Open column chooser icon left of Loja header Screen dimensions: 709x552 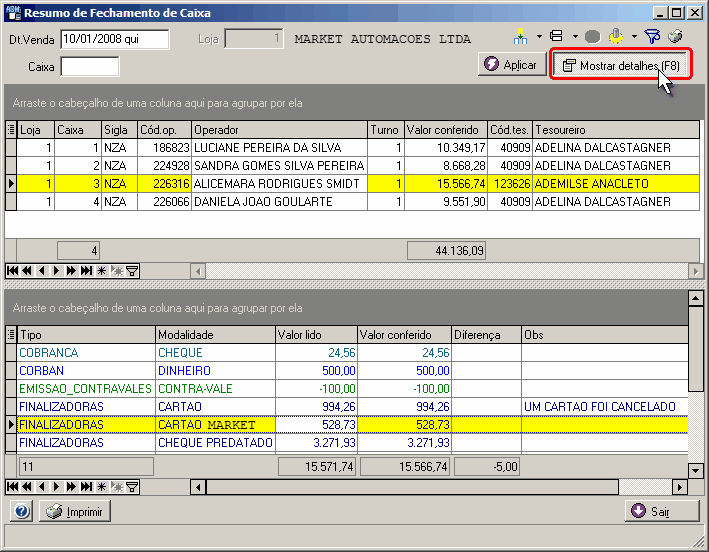coord(11,130)
